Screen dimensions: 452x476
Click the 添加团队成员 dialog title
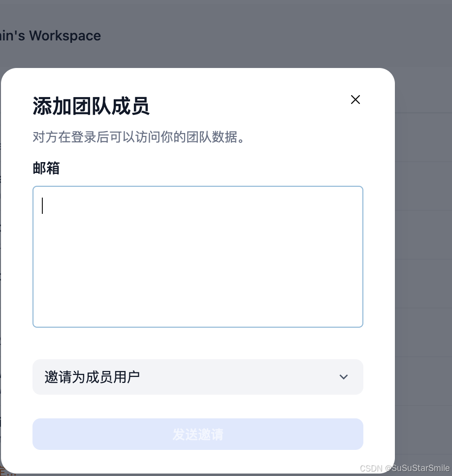pyautogui.click(x=91, y=106)
